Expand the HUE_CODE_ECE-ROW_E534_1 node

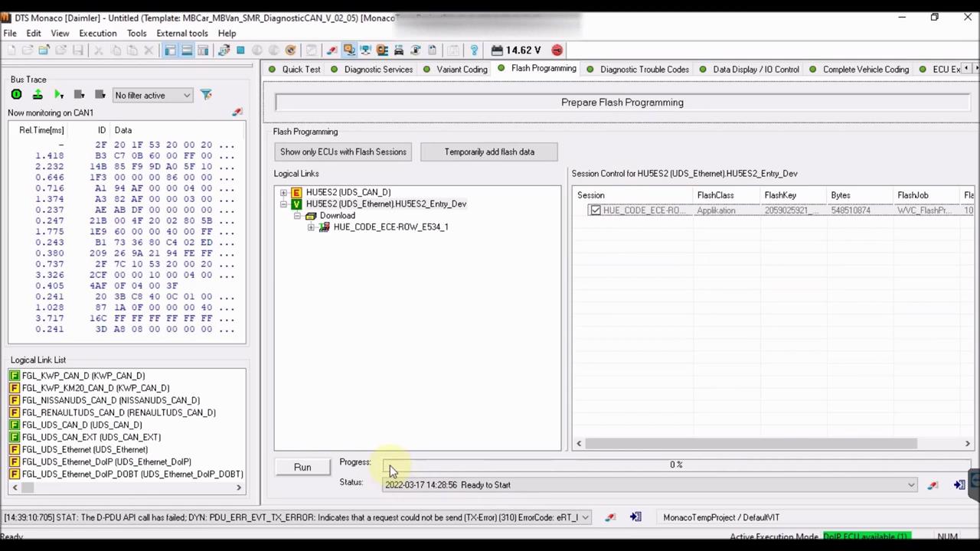click(311, 227)
